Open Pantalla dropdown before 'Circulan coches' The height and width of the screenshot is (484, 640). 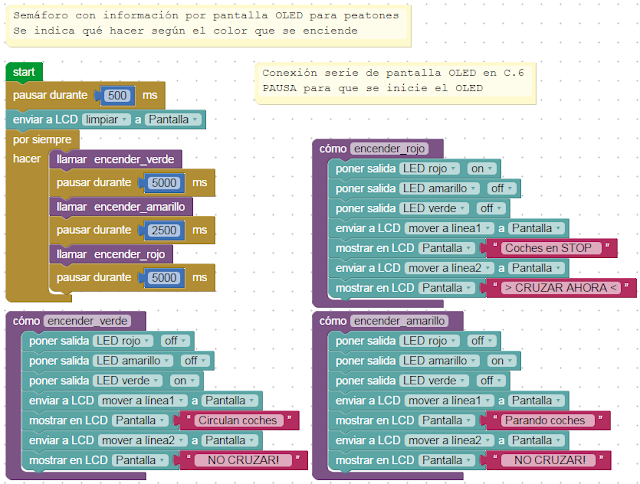coord(140,420)
